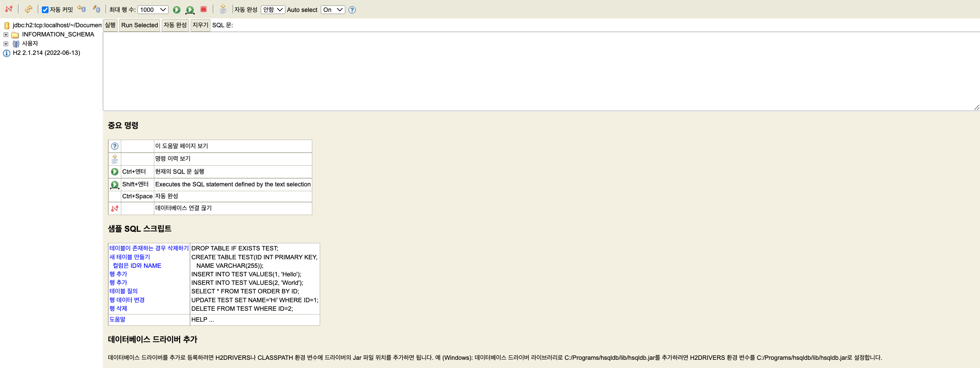
Task: Click the blue help question mark icon
Action: coord(352,10)
